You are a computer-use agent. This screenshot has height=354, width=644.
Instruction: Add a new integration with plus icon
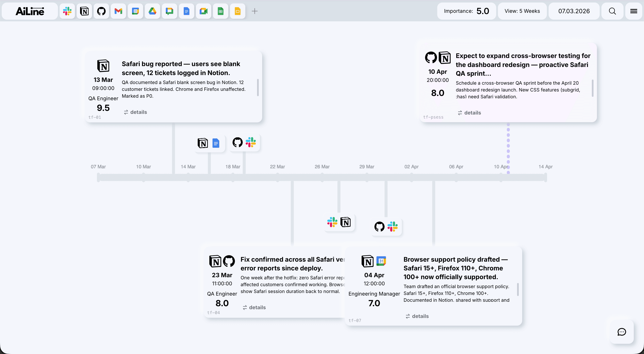click(x=254, y=11)
